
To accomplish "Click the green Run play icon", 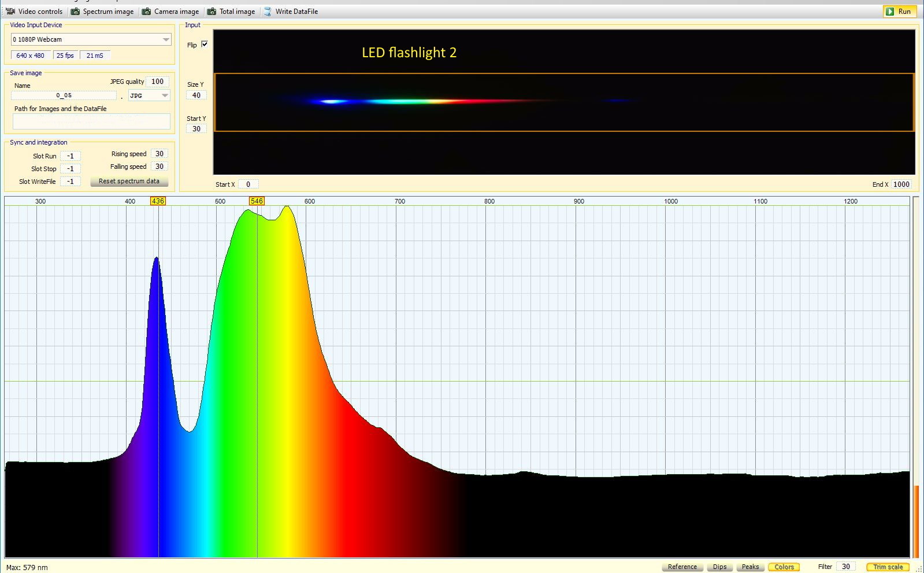I will point(890,12).
